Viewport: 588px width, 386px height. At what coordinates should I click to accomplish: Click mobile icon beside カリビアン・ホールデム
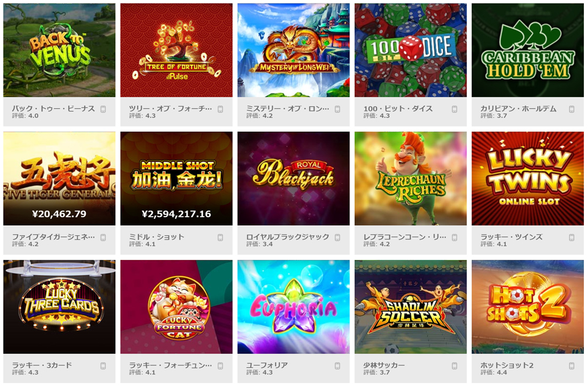click(x=572, y=109)
